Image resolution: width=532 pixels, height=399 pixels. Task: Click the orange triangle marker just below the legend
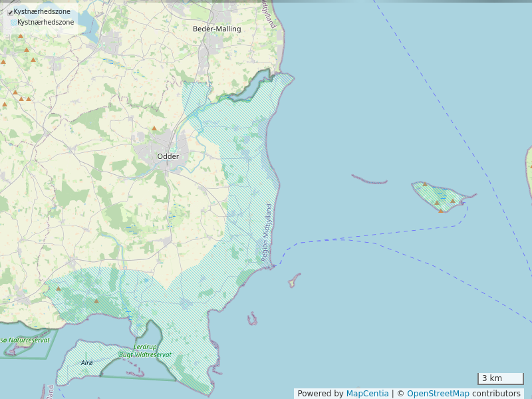point(21,36)
